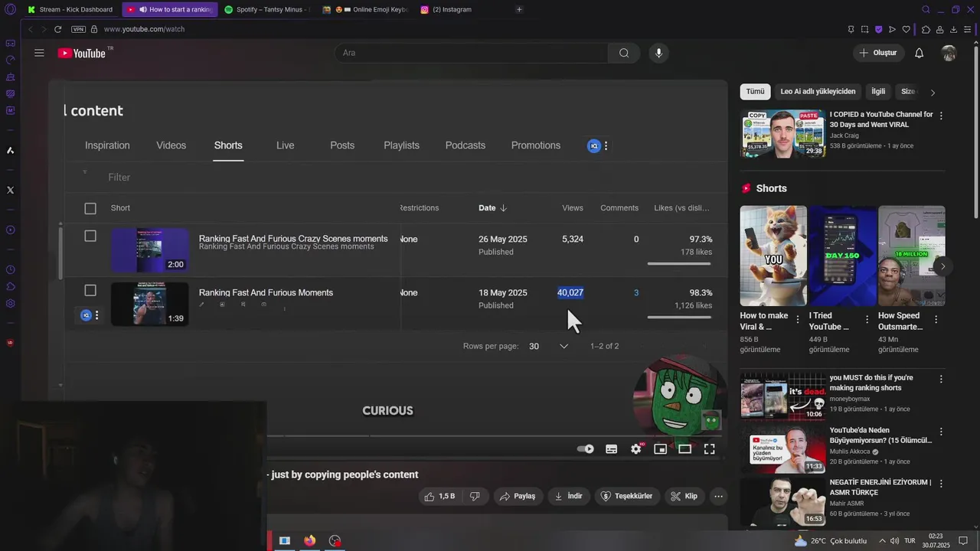This screenshot has height=551, width=980.
Task: Start voice search with the microphone icon
Action: [x=658, y=53]
